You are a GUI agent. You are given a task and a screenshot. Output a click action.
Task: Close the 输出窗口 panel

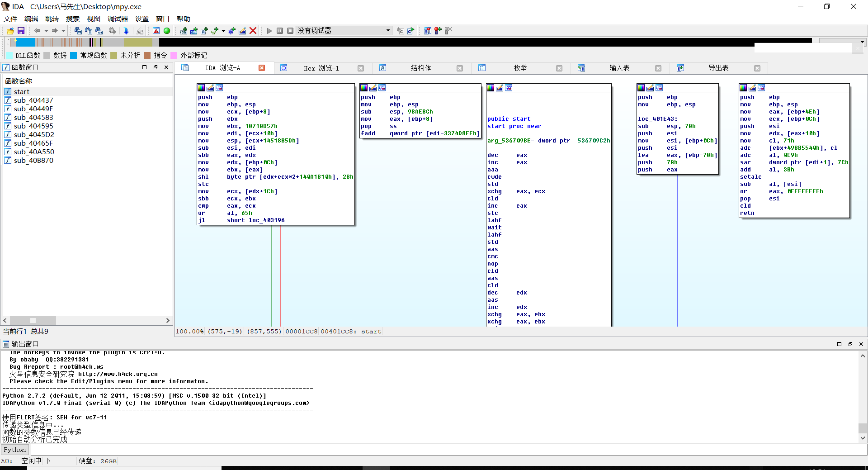click(x=861, y=344)
